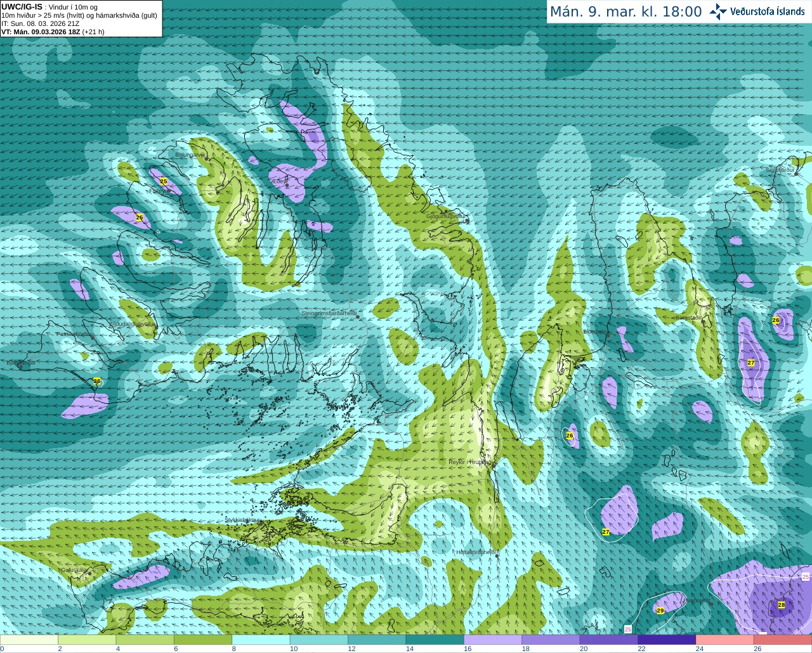812x653 pixels.
Task: Select the Bjargtangar station label
Action: coord(21,363)
